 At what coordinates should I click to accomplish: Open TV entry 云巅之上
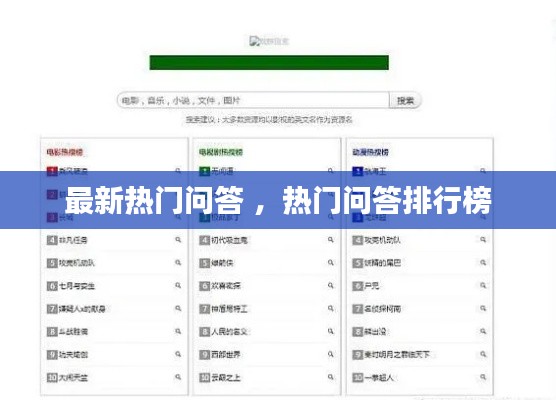click(226, 377)
